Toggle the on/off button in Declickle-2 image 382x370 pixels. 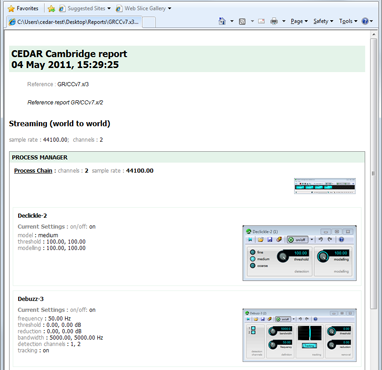point(298,239)
